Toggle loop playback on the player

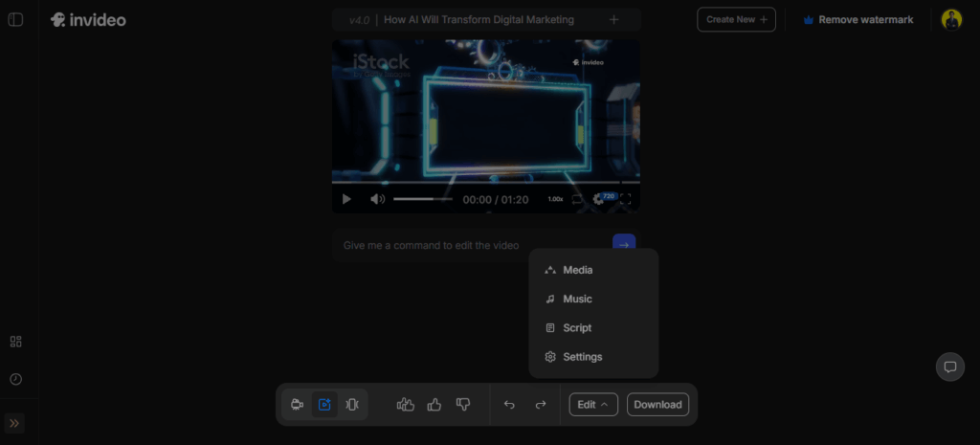(x=577, y=199)
